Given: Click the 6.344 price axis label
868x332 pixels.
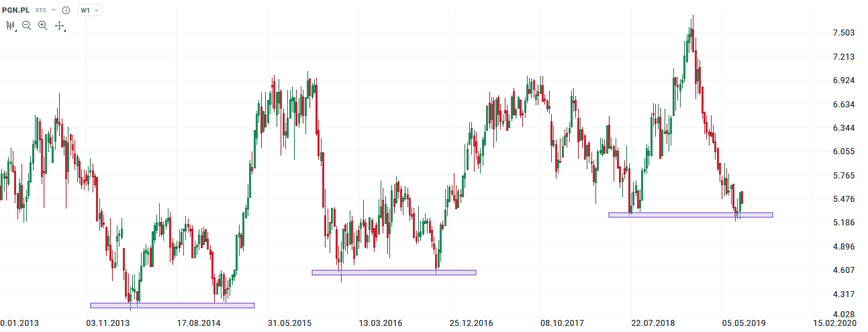Looking at the screenshot, I should [x=843, y=128].
